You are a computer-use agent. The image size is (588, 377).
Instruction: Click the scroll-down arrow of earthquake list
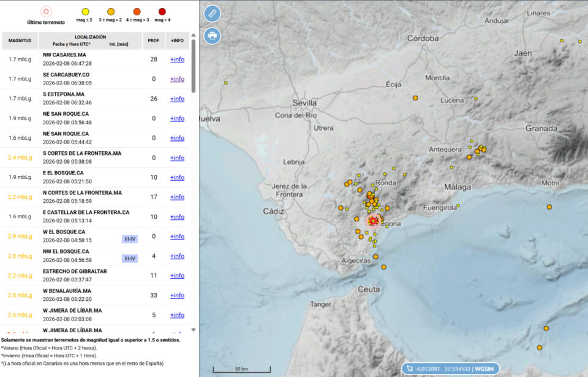194,330
